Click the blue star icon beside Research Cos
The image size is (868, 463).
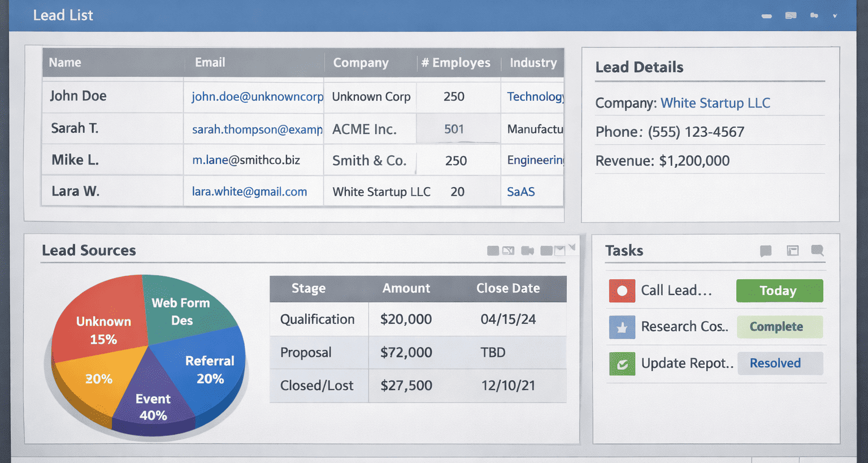pos(622,327)
